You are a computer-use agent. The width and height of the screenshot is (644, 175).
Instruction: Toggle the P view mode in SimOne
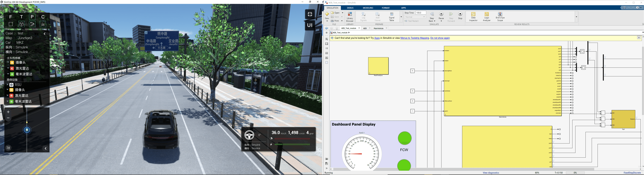click(32, 17)
